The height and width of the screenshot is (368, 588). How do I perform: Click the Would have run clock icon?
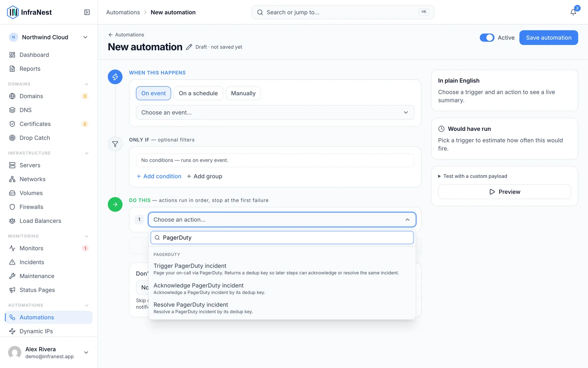441,129
